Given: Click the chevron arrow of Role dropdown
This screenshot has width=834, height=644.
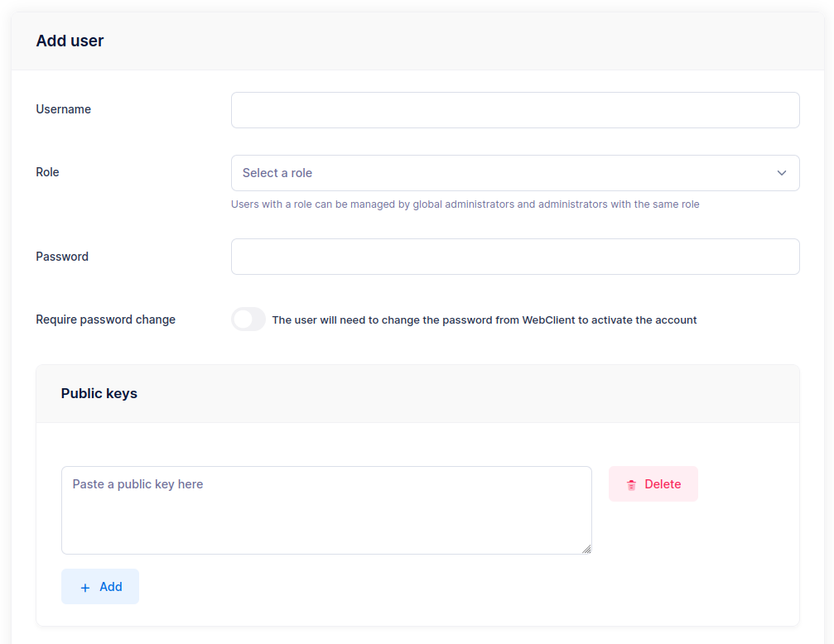Looking at the screenshot, I should pos(781,173).
